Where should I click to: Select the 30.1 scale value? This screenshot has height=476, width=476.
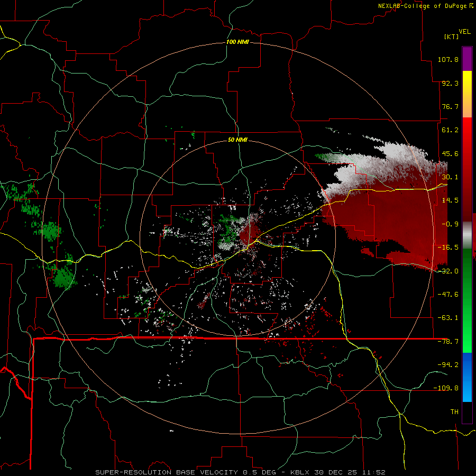pyautogui.click(x=450, y=177)
